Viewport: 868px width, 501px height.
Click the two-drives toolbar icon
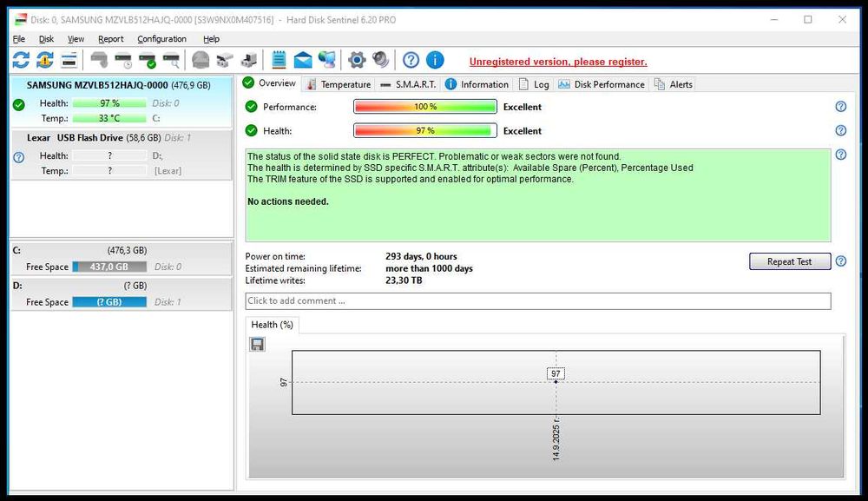tap(225, 60)
